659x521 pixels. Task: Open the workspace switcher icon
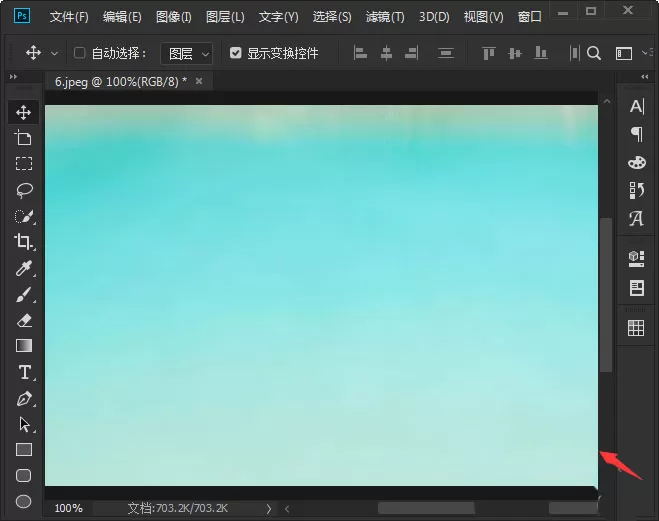click(x=624, y=54)
